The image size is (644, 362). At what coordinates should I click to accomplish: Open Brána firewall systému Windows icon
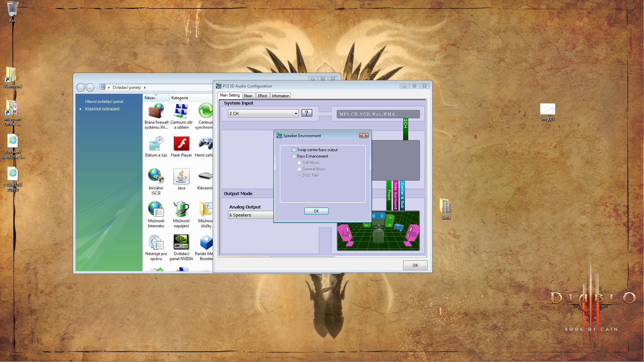(x=156, y=111)
